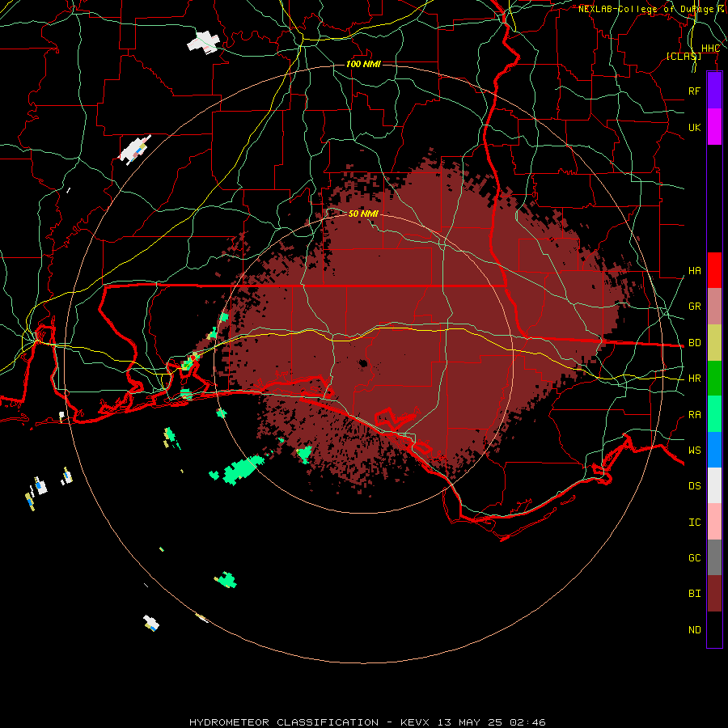728x728 pixels.
Task: Click the NEXLAB-College of DuPage text
Action: click(x=645, y=9)
